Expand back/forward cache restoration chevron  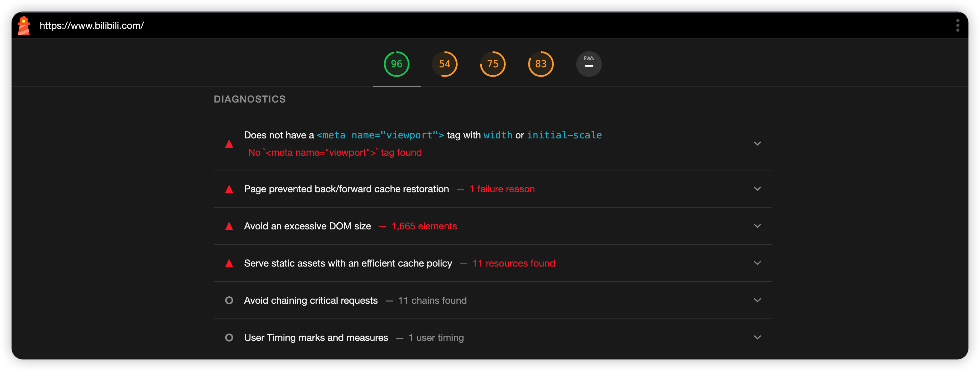point(757,189)
